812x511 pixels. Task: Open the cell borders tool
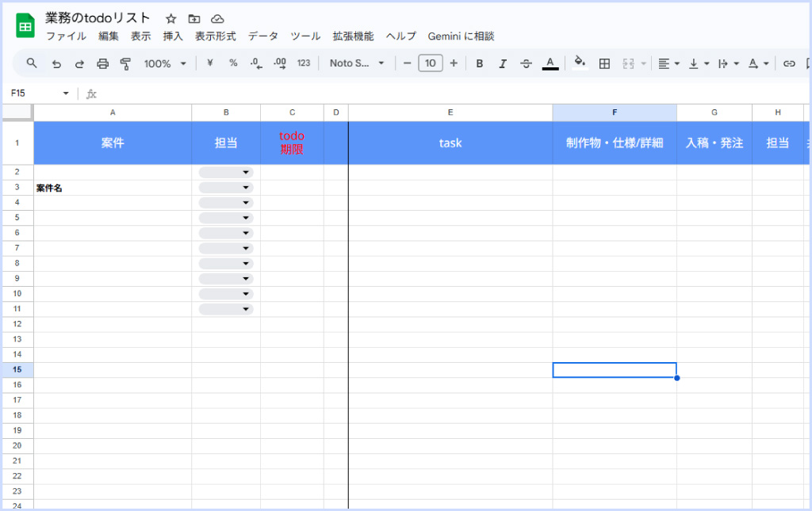point(604,63)
